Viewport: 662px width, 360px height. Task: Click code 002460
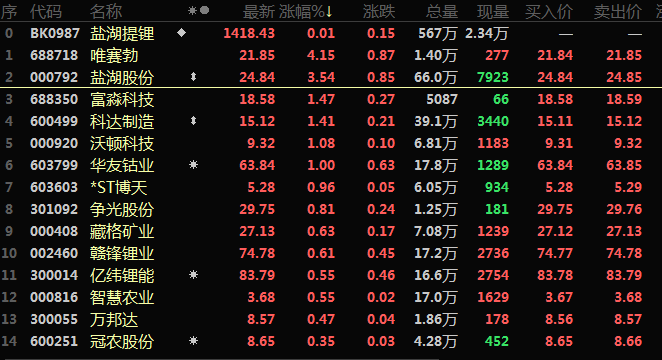click(54, 253)
